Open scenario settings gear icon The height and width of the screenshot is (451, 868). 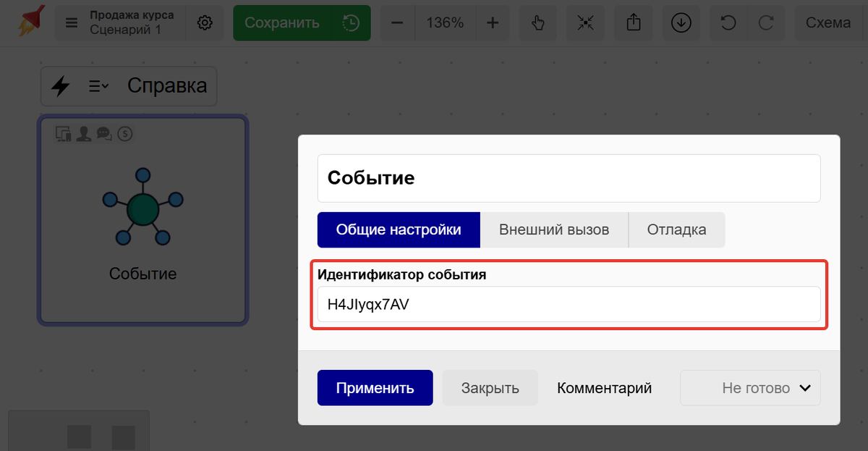tap(205, 23)
